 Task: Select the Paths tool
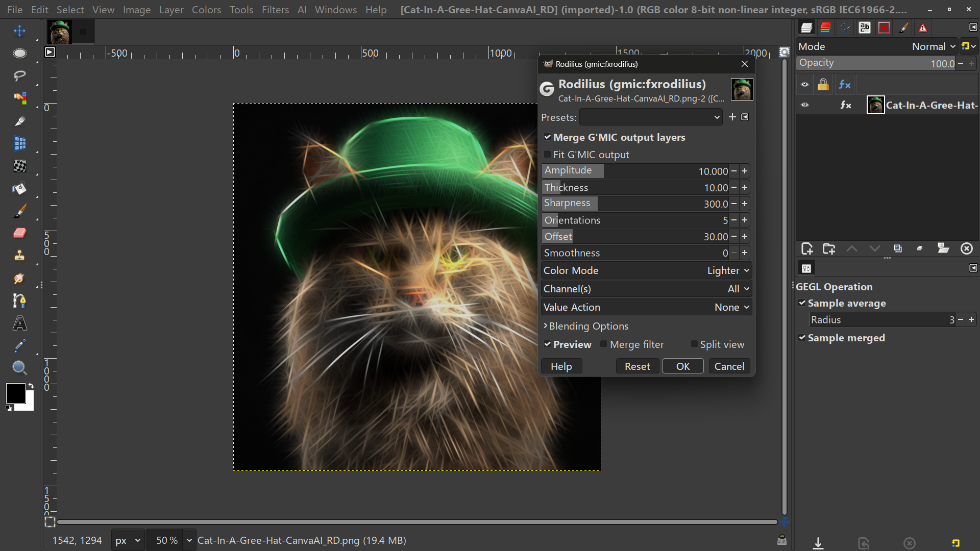pos(19,300)
